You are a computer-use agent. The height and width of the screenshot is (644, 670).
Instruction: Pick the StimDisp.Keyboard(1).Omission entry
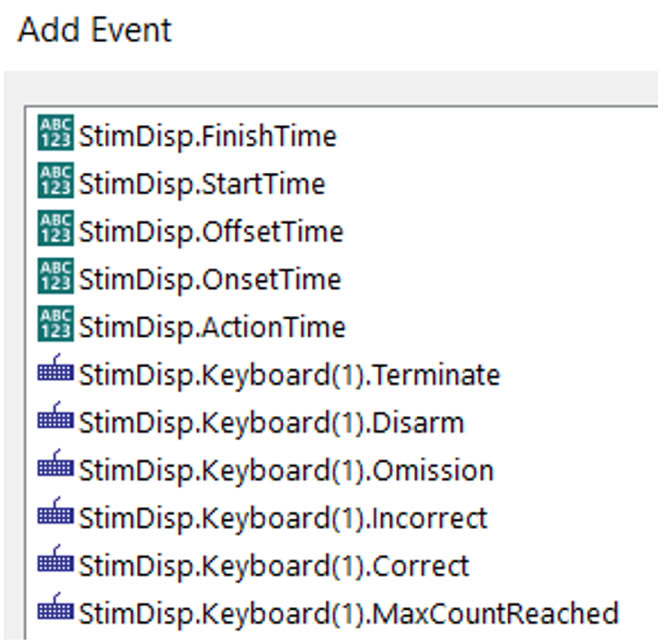click(x=285, y=470)
